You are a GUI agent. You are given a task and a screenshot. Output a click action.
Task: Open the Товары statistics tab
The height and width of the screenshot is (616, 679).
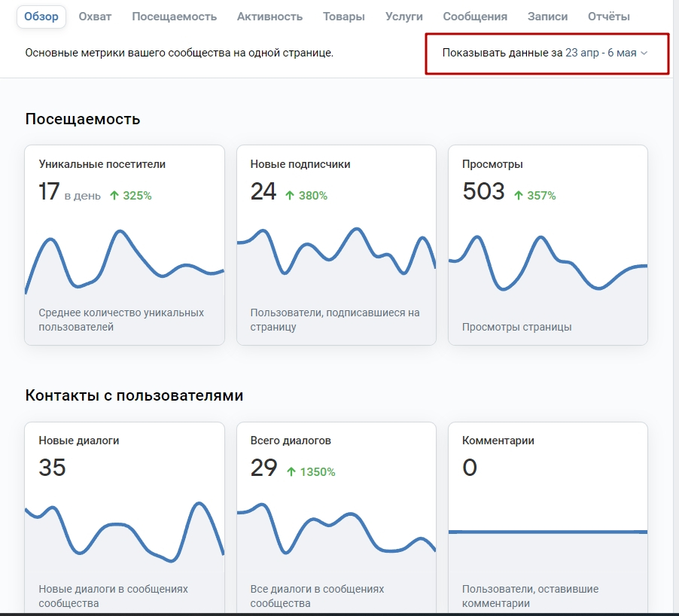pos(343,17)
